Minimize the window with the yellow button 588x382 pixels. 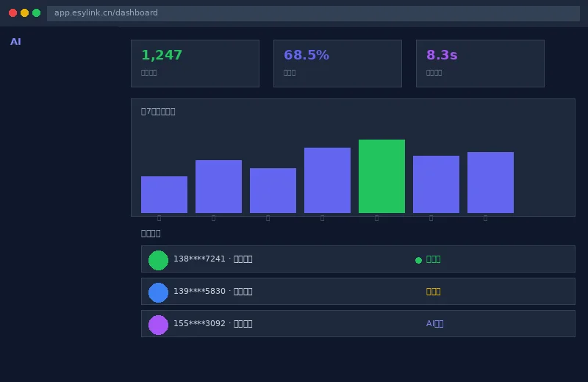[25, 13]
